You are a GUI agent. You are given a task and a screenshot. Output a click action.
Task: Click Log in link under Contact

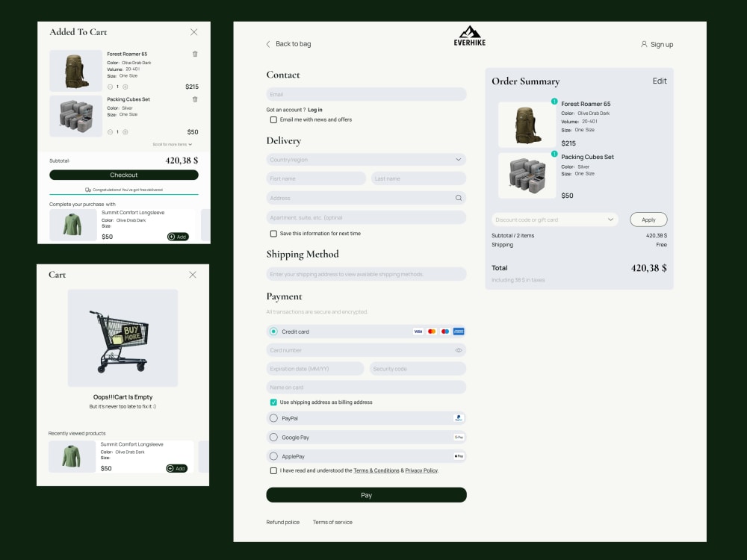click(315, 110)
